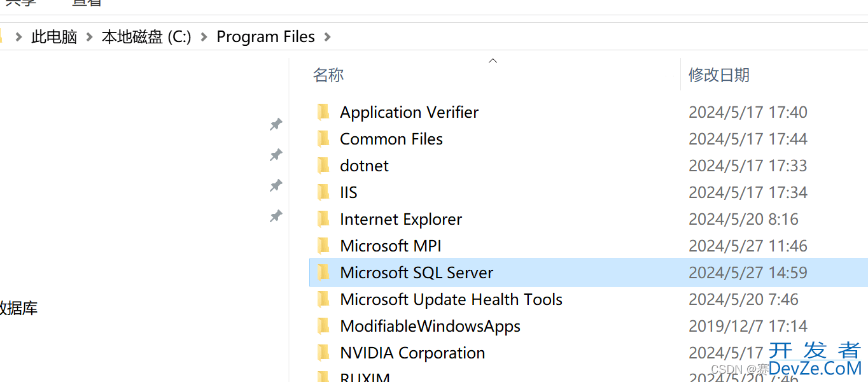Select the Common Files folder icon
This screenshot has height=382, width=868.
323,139
